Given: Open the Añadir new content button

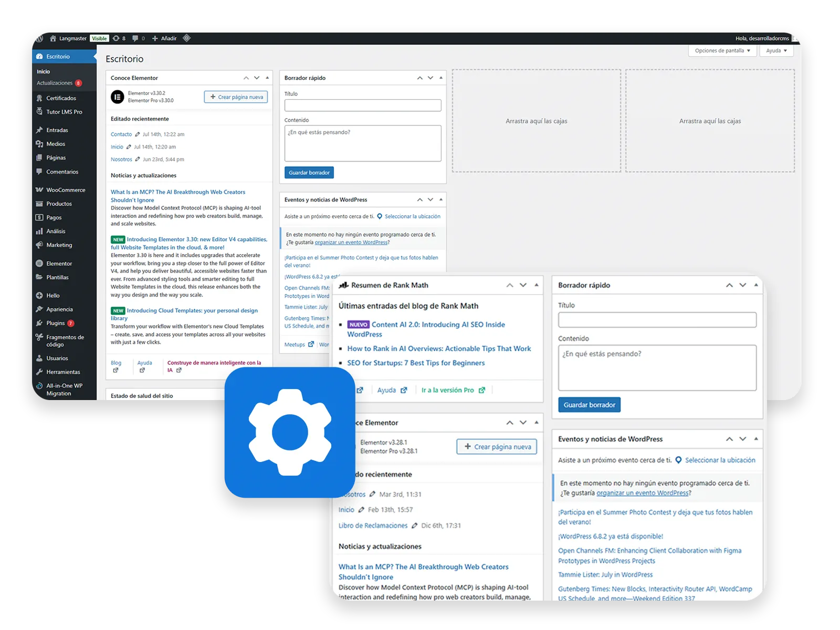Looking at the screenshot, I should (x=164, y=38).
